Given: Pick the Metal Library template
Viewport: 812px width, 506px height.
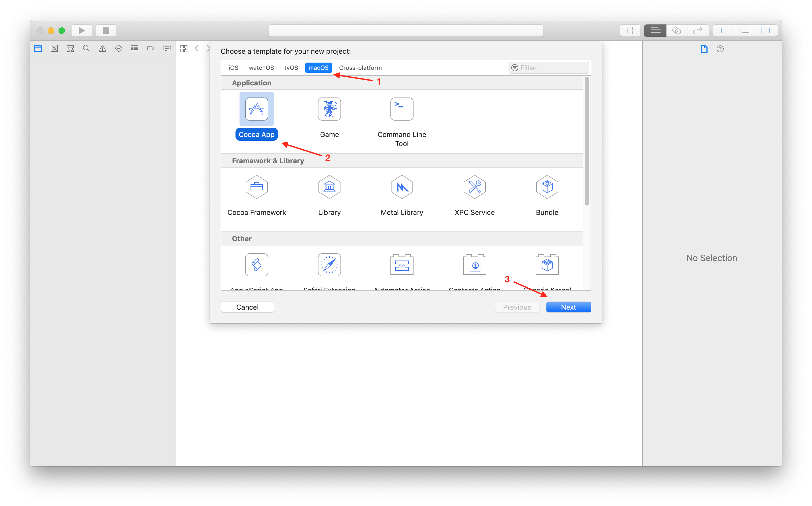Looking at the screenshot, I should pos(401,187).
